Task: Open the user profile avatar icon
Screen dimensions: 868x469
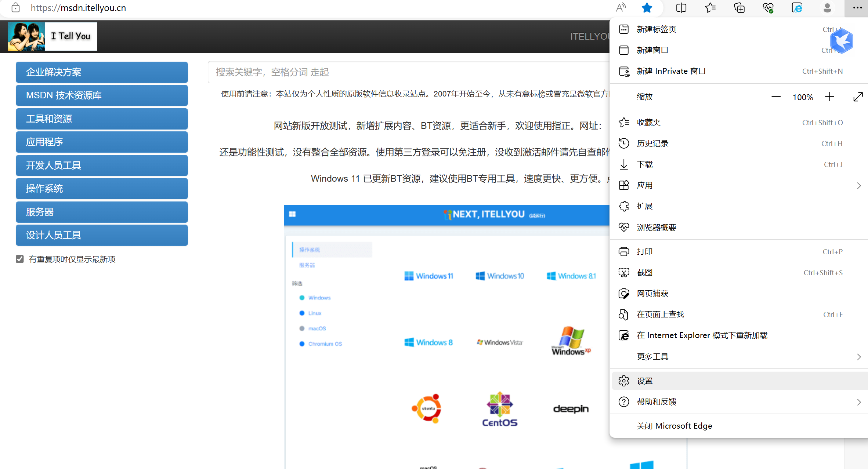Action: click(x=827, y=8)
